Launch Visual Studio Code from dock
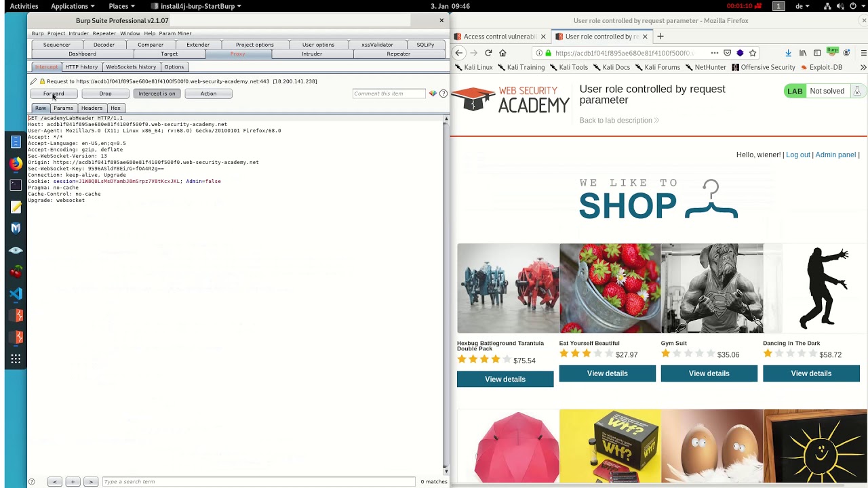868x488 pixels. (x=16, y=293)
